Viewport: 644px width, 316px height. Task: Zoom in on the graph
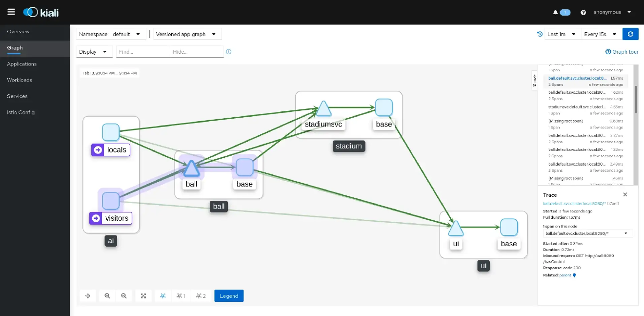pos(107,295)
